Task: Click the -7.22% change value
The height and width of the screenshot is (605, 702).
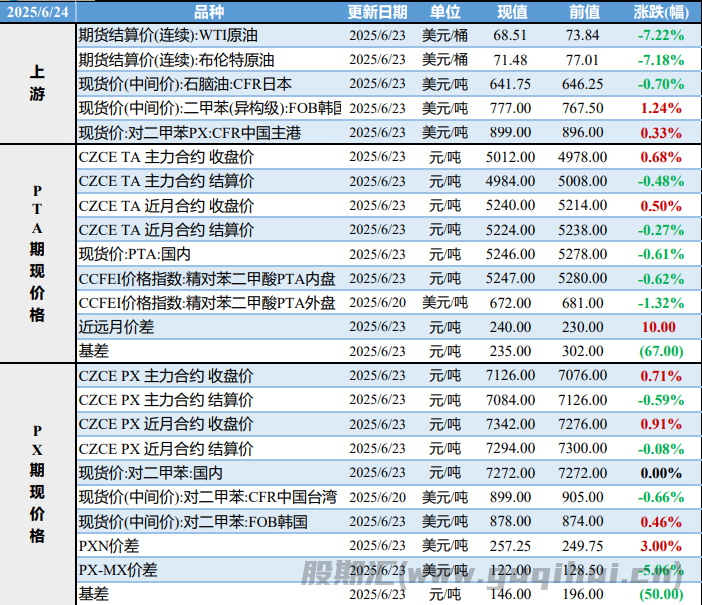Action: (660, 35)
